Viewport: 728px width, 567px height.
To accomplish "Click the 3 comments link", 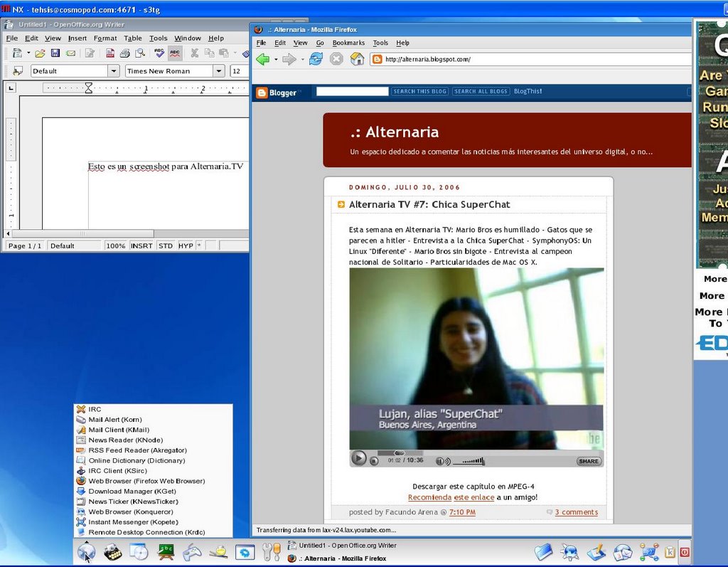I will coord(576,512).
